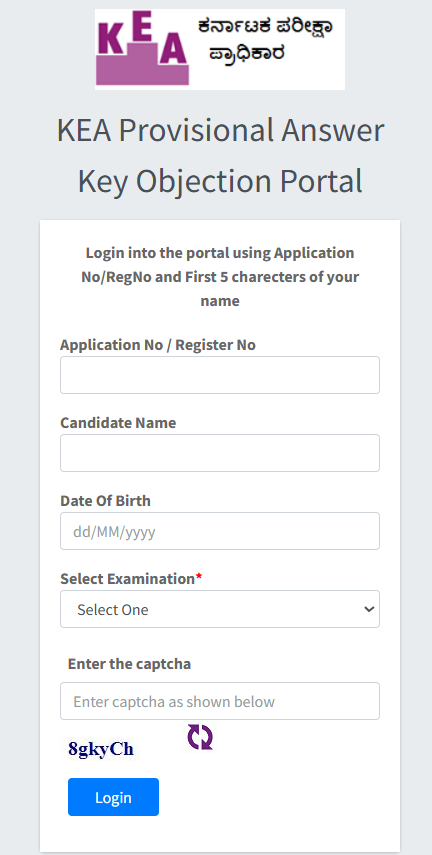Click the login instruction text about Application No/RegNo
432x855 pixels.
click(x=220, y=277)
